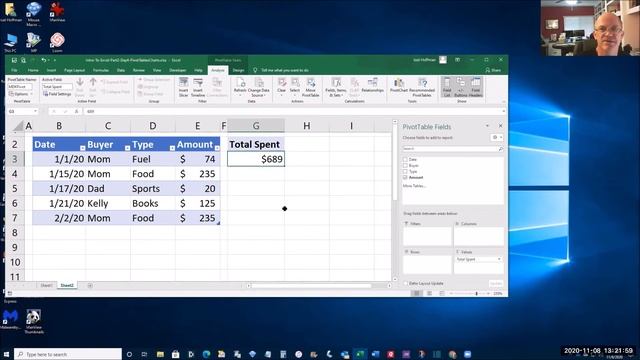640x360 pixels.
Task: Click the Page Break Preview status icon
Action: coord(442,293)
